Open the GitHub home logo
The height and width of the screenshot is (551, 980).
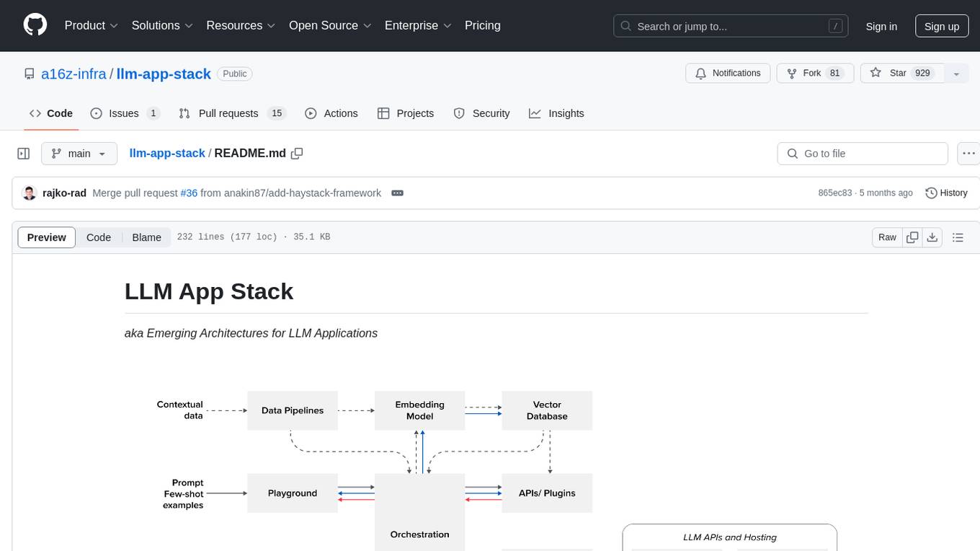35,25
